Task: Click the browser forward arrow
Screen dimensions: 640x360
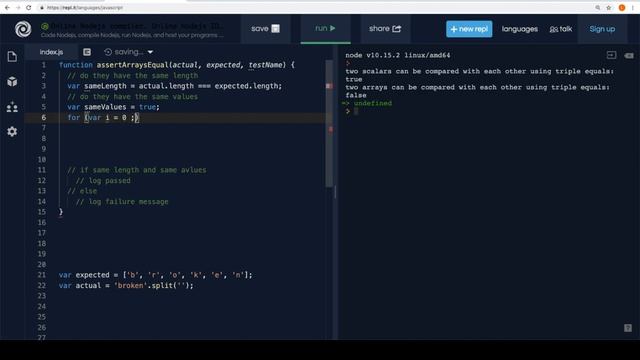Action: (x=18, y=7)
